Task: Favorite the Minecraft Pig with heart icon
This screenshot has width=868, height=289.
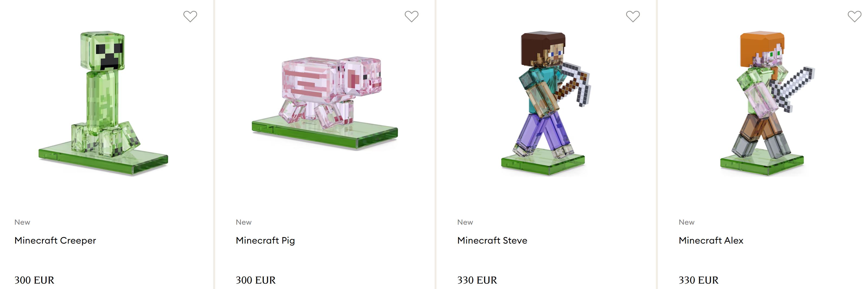Action: coord(412,16)
